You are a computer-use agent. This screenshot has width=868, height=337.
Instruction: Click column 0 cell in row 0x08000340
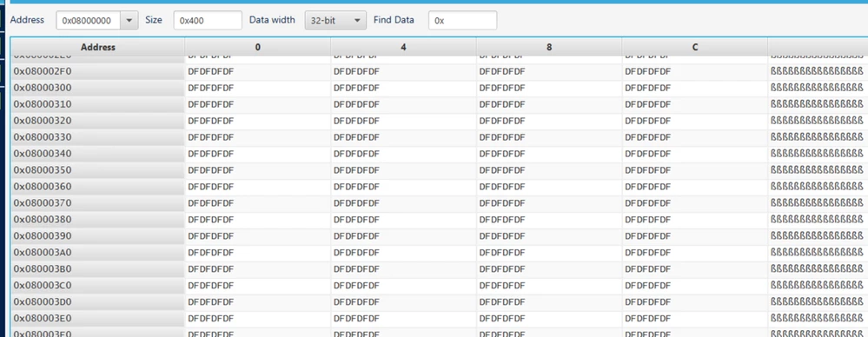257,154
